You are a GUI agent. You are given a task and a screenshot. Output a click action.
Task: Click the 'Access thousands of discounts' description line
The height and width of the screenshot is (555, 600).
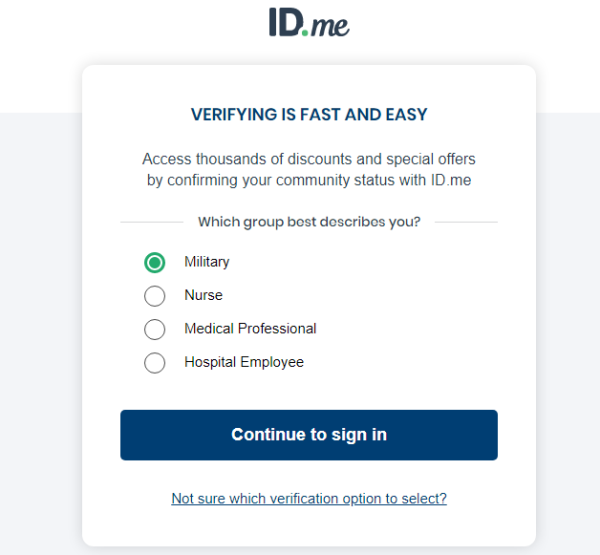click(308, 159)
